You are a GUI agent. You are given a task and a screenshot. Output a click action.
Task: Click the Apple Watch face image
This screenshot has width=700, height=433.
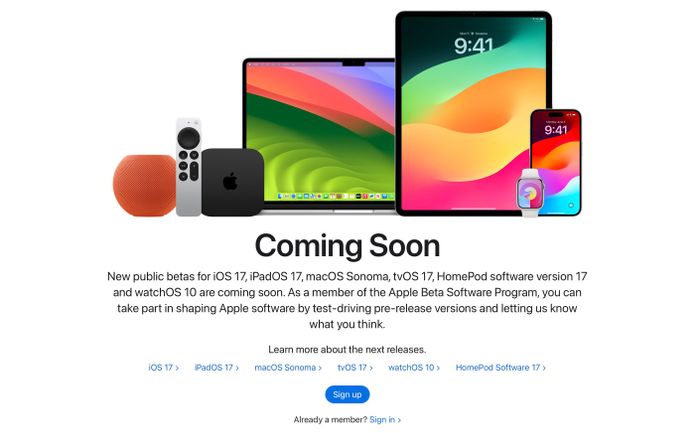[530, 193]
